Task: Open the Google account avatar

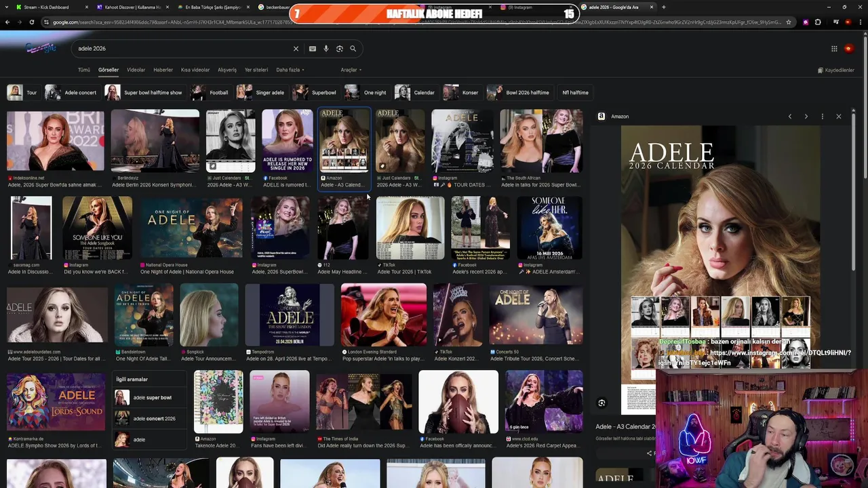Action: click(848, 48)
